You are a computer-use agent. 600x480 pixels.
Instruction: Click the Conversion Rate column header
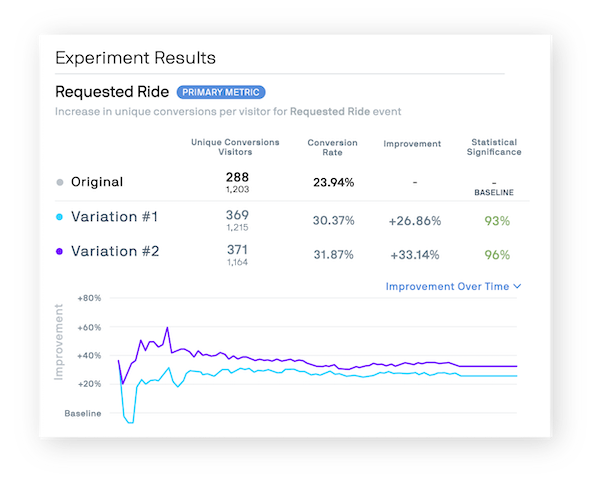coord(333,147)
